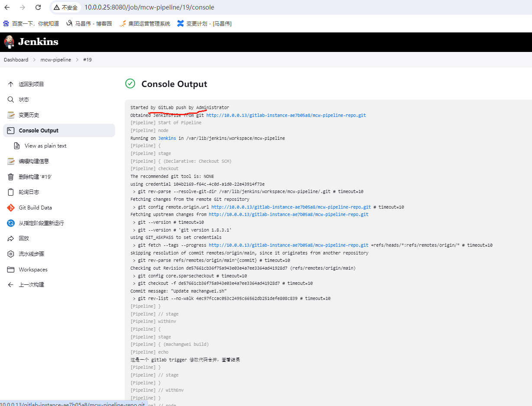Reload the page with the refresh icon
532x406 pixels.
pyautogui.click(x=38, y=7)
